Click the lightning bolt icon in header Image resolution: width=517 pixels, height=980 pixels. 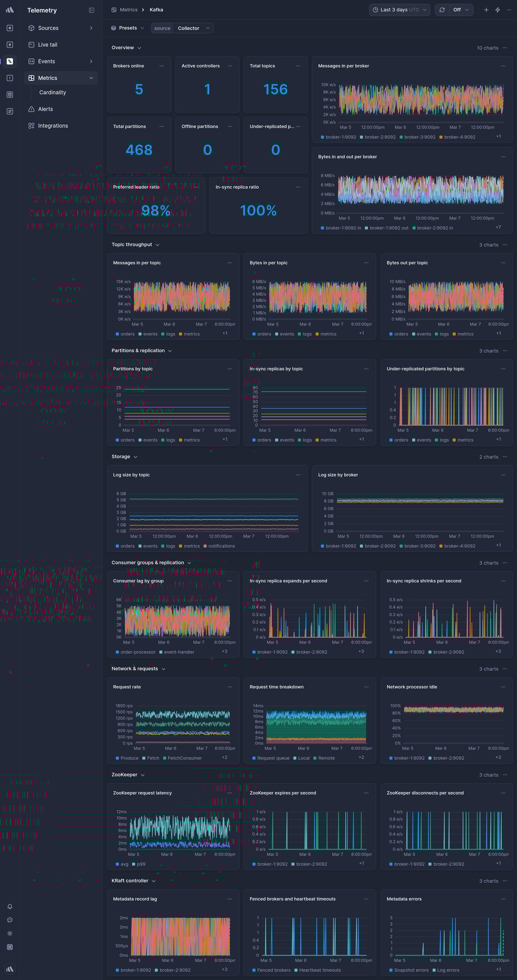pos(498,10)
